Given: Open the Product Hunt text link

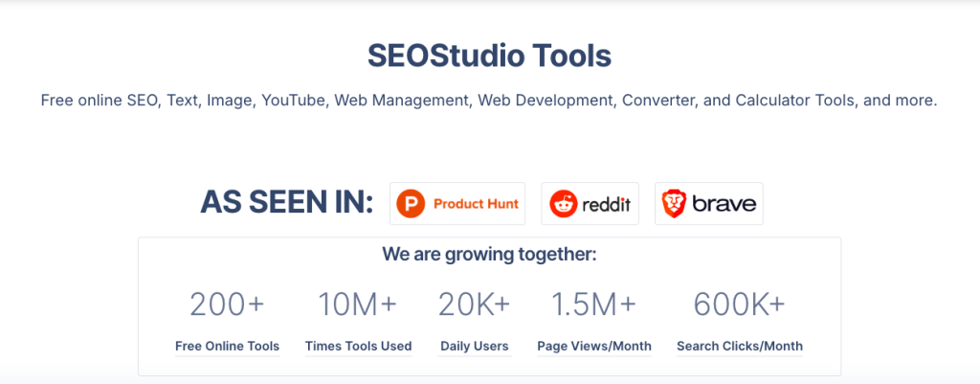Looking at the screenshot, I should [x=477, y=204].
